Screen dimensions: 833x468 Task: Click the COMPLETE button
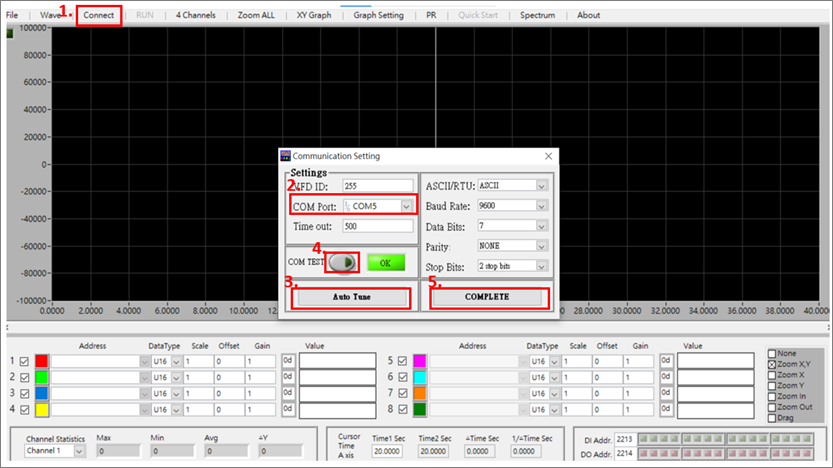(487, 297)
